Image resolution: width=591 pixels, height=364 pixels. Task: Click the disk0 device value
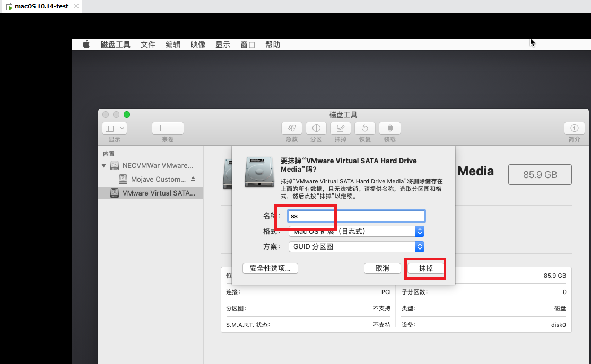tap(558, 325)
